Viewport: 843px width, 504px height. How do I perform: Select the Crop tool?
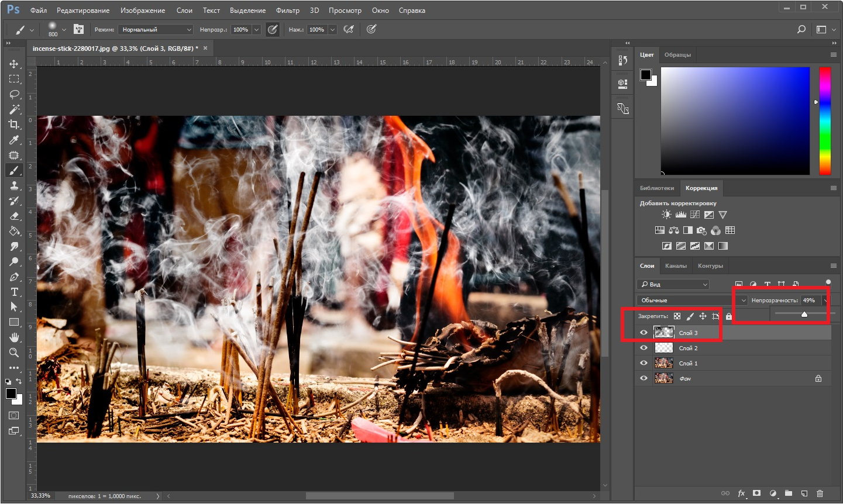point(14,125)
